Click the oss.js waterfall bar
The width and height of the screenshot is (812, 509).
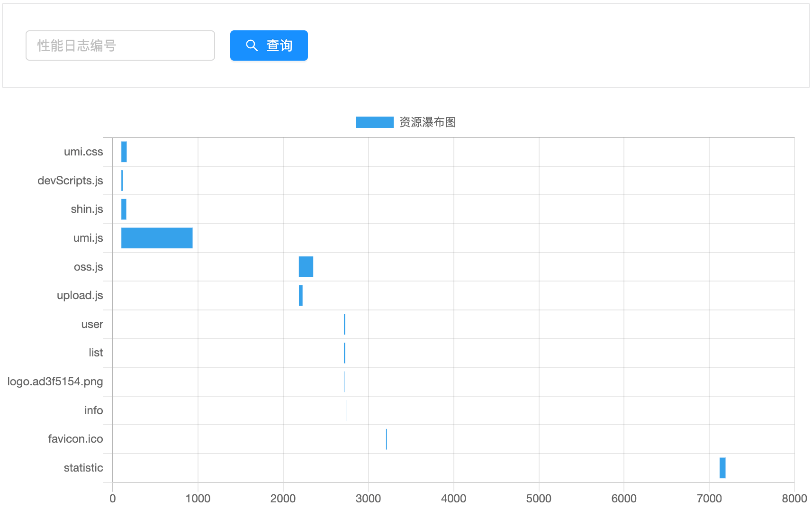click(306, 267)
